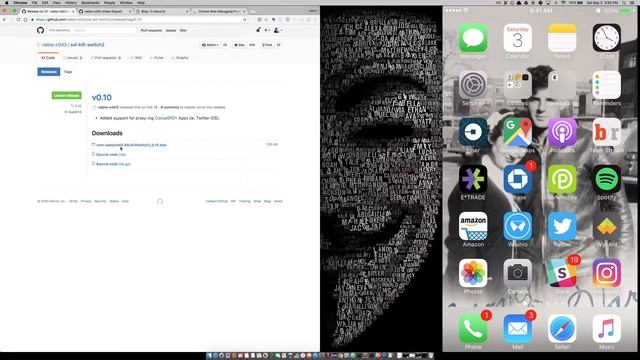This screenshot has height=360, width=640.
Task: Open the Apple menu
Action: point(7,2)
